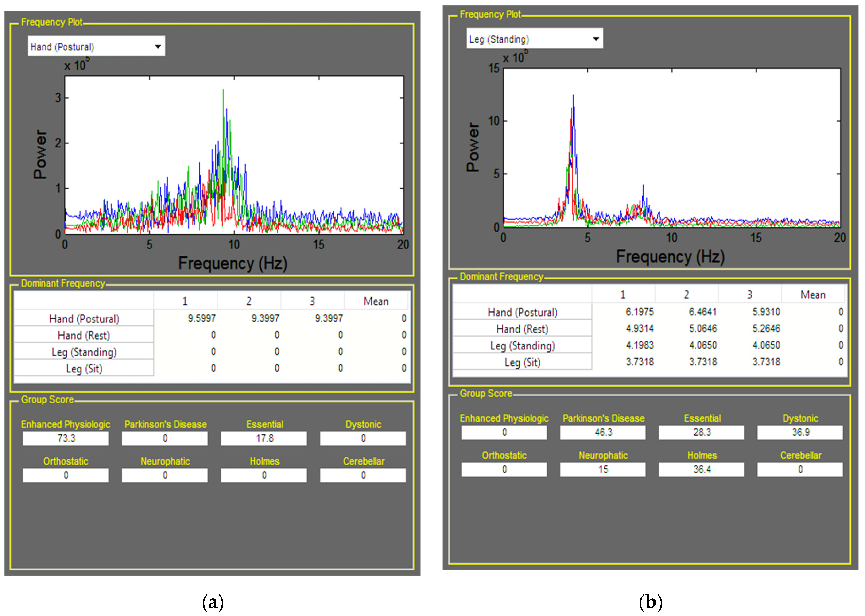Viewport: 865px width, 616px height.
Task: Select Leg (Sit) row header in right table
Action: click(522, 362)
